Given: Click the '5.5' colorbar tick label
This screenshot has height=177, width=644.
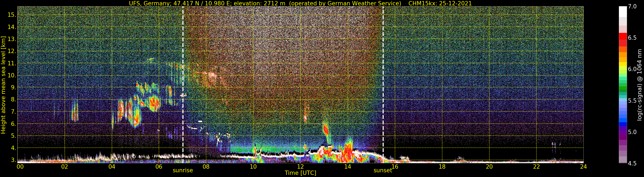Looking at the screenshot, I should (x=632, y=101).
